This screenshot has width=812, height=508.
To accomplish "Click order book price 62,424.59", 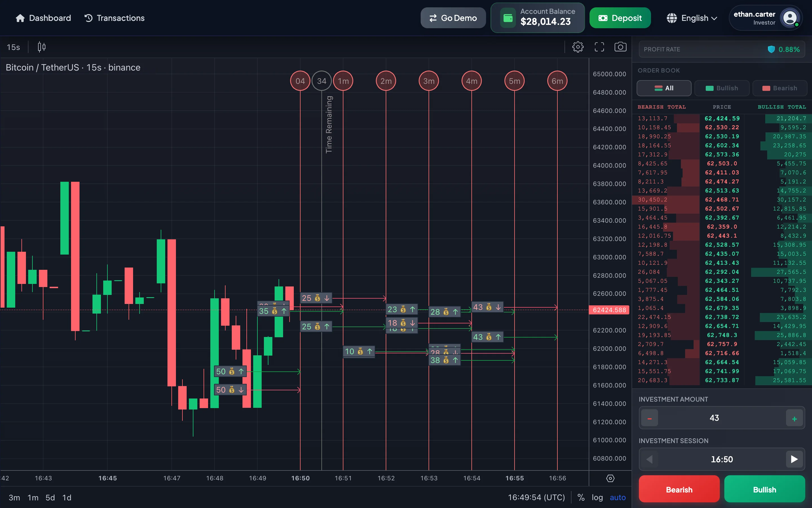I will point(722,119).
